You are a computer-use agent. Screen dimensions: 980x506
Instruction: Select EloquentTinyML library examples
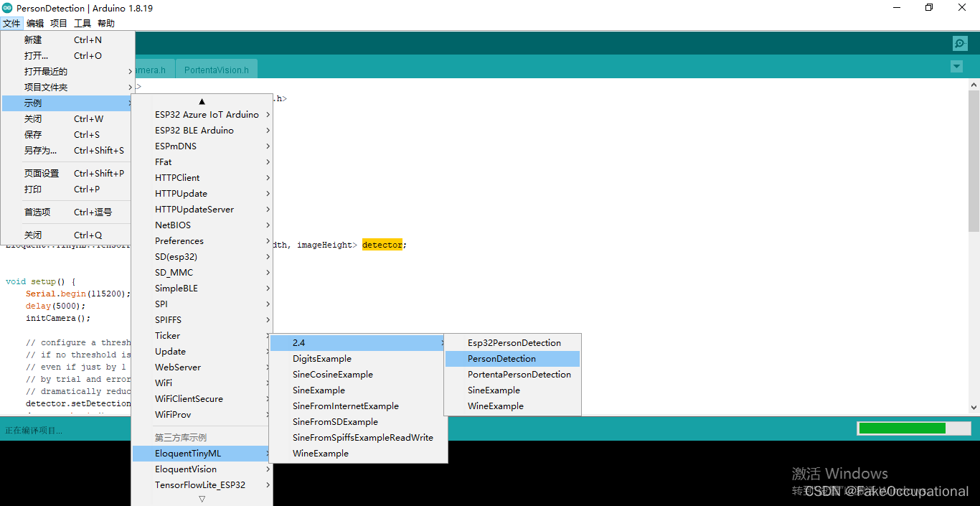click(x=202, y=454)
